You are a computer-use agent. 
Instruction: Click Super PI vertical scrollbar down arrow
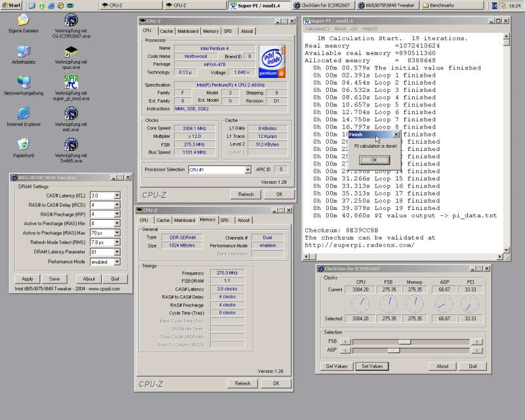(507, 250)
